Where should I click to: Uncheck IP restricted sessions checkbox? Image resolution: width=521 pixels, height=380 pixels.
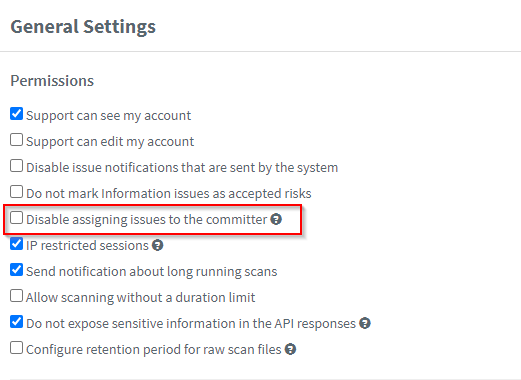[16, 244]
